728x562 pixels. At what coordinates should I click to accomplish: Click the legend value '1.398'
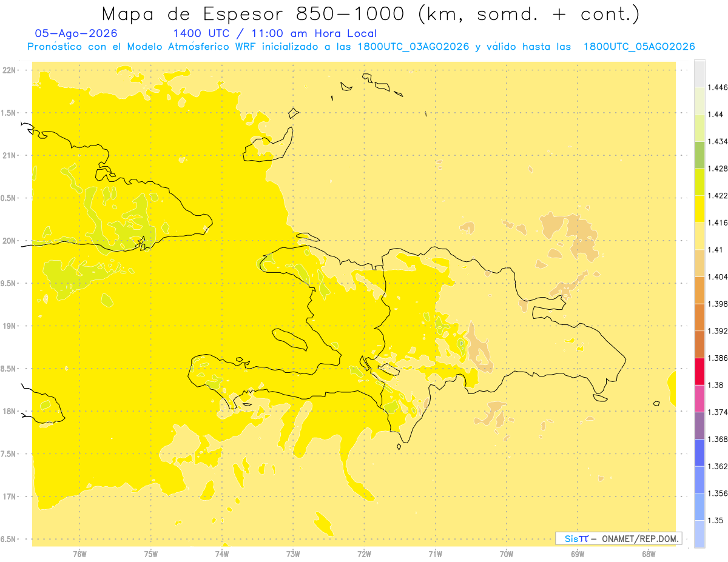(x=718, y=304)
